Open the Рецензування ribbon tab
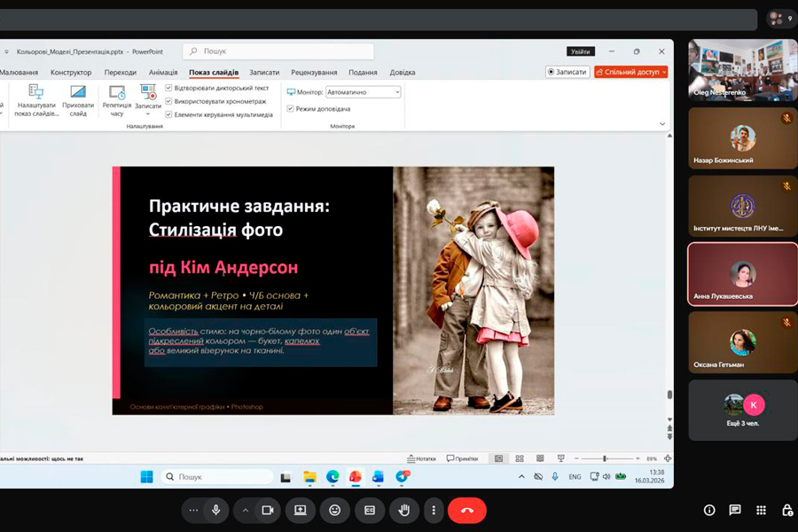The image size is (798, 532). click(x=314, y=73)
